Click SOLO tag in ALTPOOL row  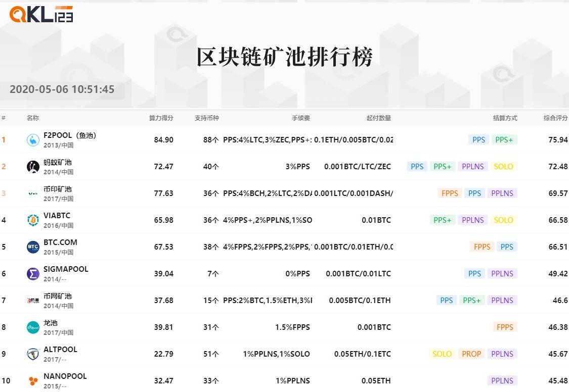(442, 354)
